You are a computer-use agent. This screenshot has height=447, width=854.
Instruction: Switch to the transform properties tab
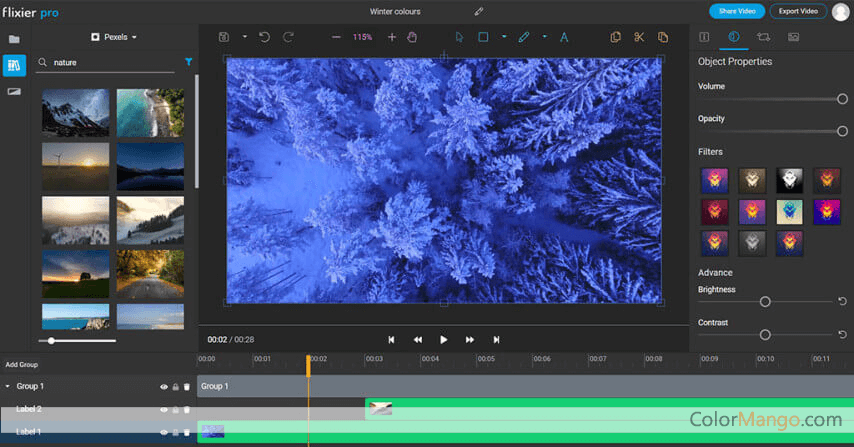click(x=763, y=37)
